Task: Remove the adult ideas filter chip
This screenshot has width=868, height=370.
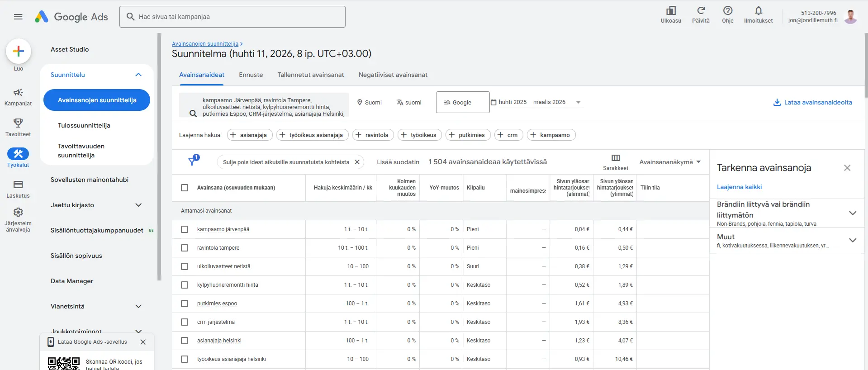Action: (x=357, y=162)
